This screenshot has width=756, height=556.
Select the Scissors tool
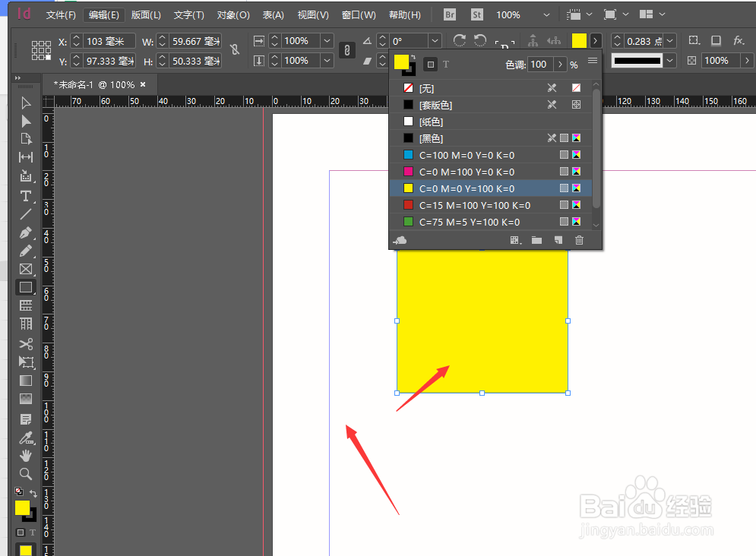pos(26,344)
